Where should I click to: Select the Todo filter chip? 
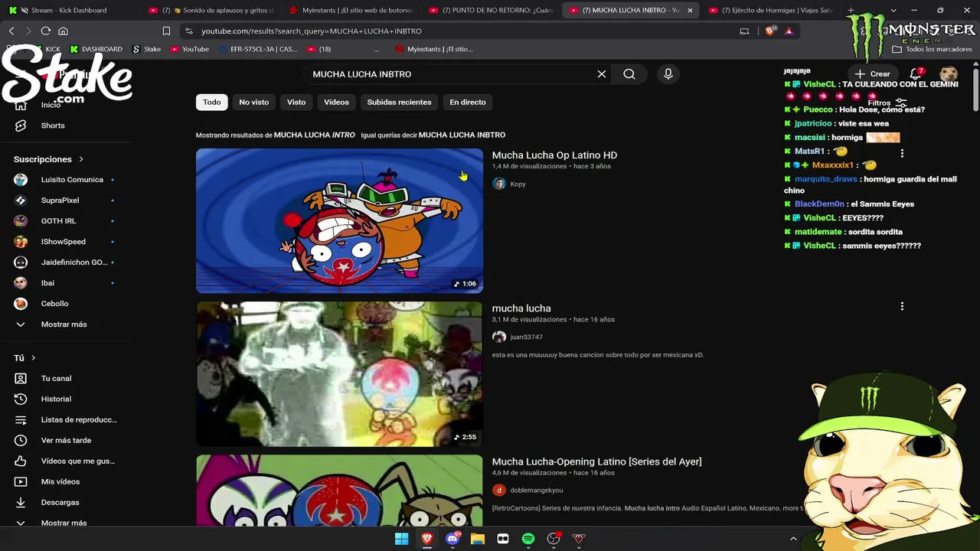click(x=212, y=102)
